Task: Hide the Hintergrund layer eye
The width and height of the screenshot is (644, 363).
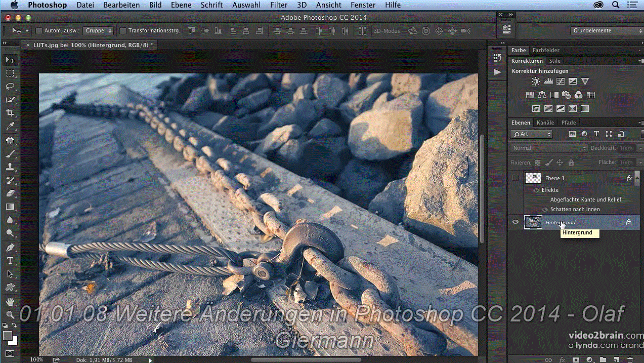Action: 516,222
